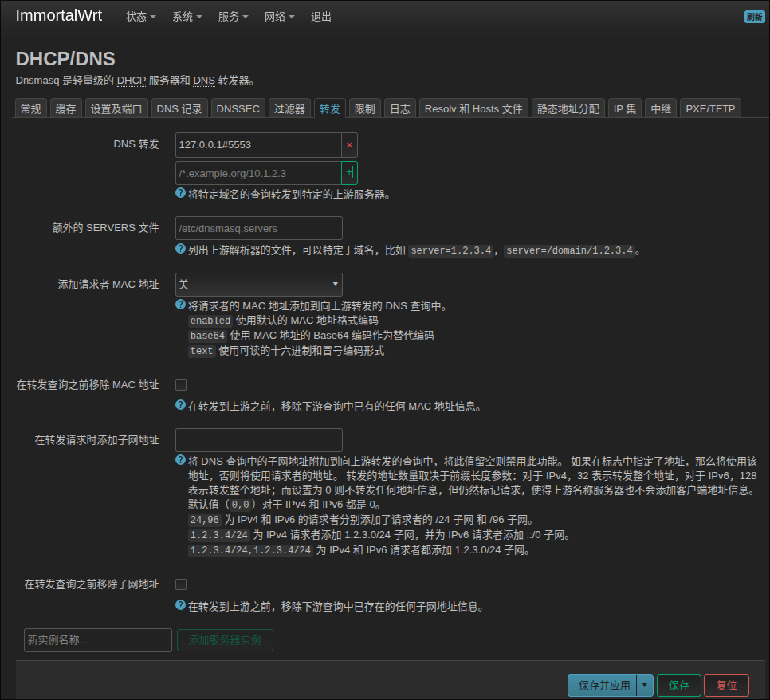Click the green plus add-entry button
Screen dimensions: 770x700
click(x=349, y=173)
